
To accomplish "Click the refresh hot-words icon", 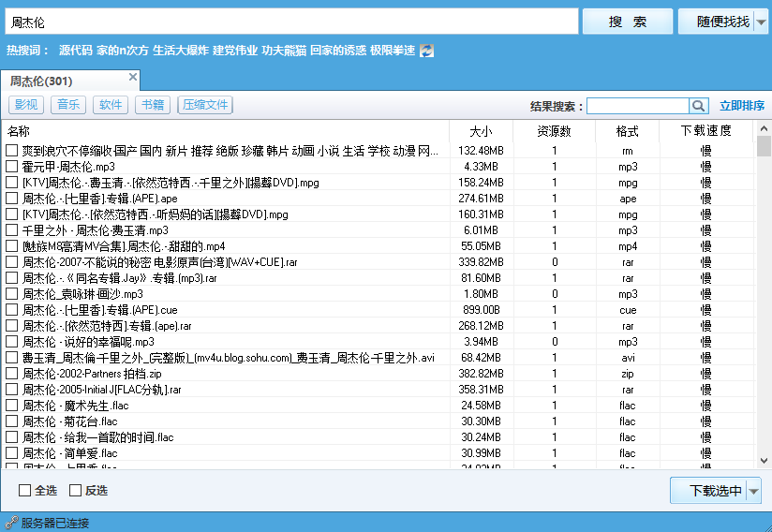I will coord(427,51).
